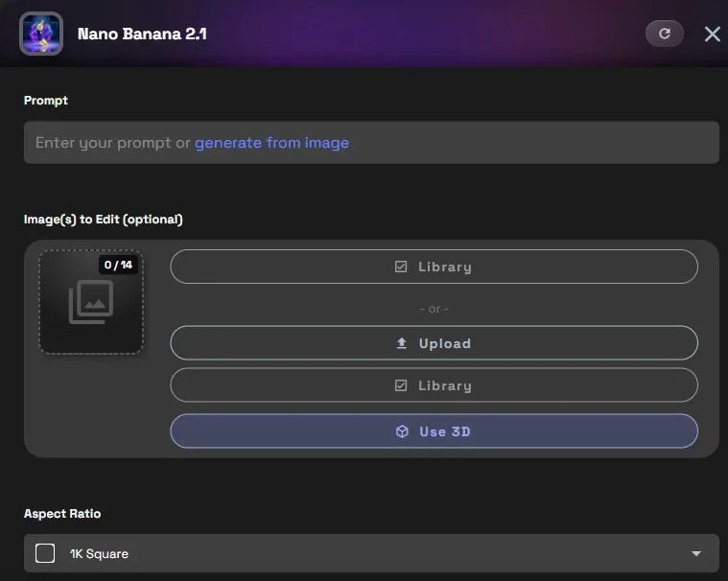The image size is (728, 581).
Task: Click the 0 / 14 image counter badge
Action: coord(118,265)
